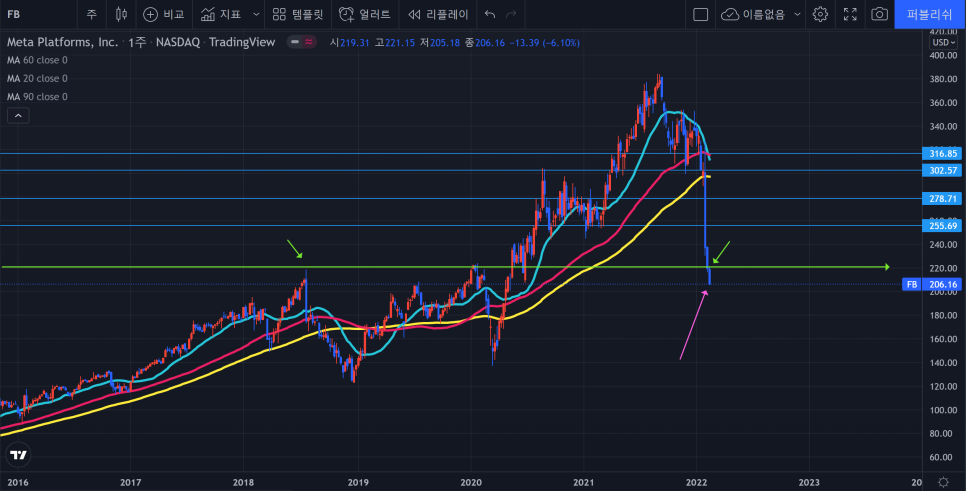The width and height of the screenshot is (966, 491).
Task: Click the 302.57 horizontal line price label
Action: (x=943, y=171)
